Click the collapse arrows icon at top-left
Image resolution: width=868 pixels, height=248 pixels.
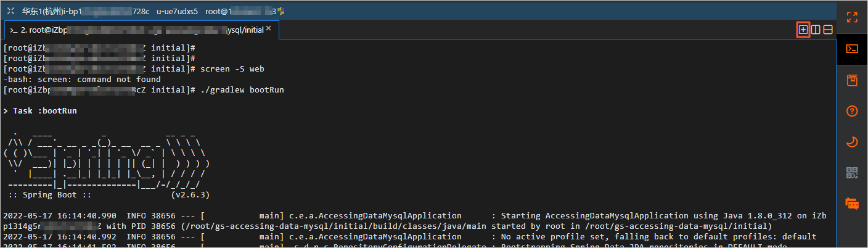pyautogui.click(x=10, y=11)
